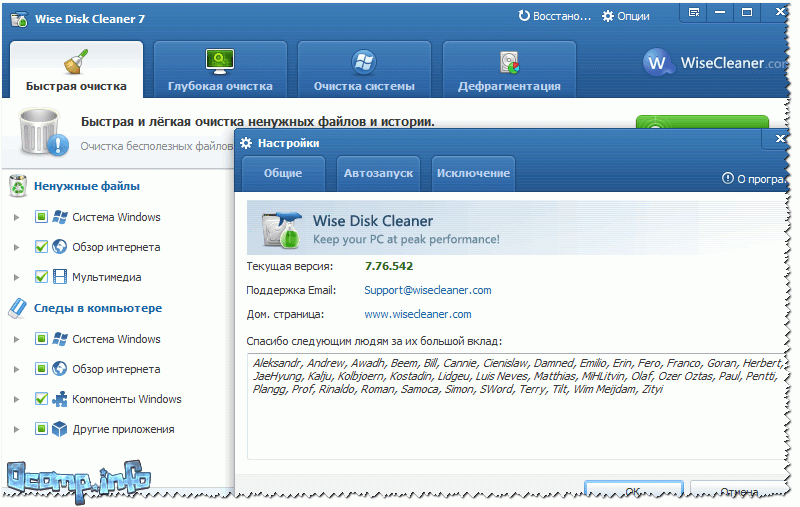The width and height of the screenshot is (800, 507).
Task: Close the Настройки dialog
Action: (x=780, y=138)
